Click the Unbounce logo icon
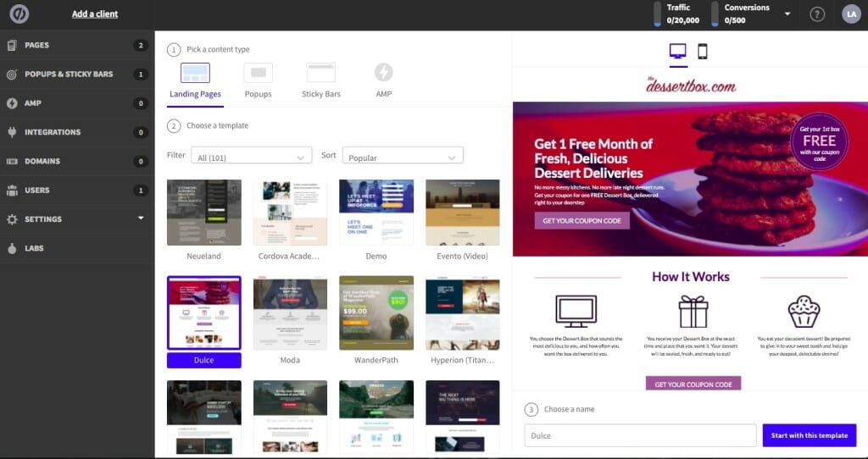868x459 pixels. pos(19,14)
